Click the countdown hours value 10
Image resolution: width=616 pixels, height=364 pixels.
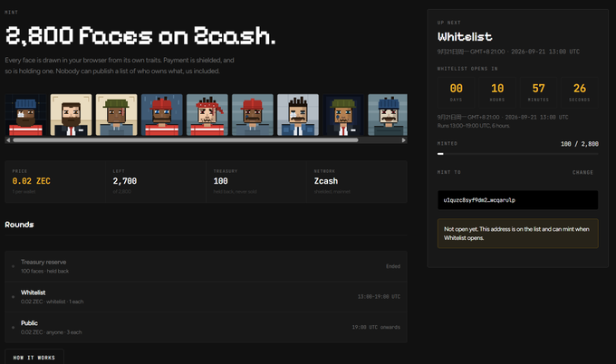coord(497,89)
